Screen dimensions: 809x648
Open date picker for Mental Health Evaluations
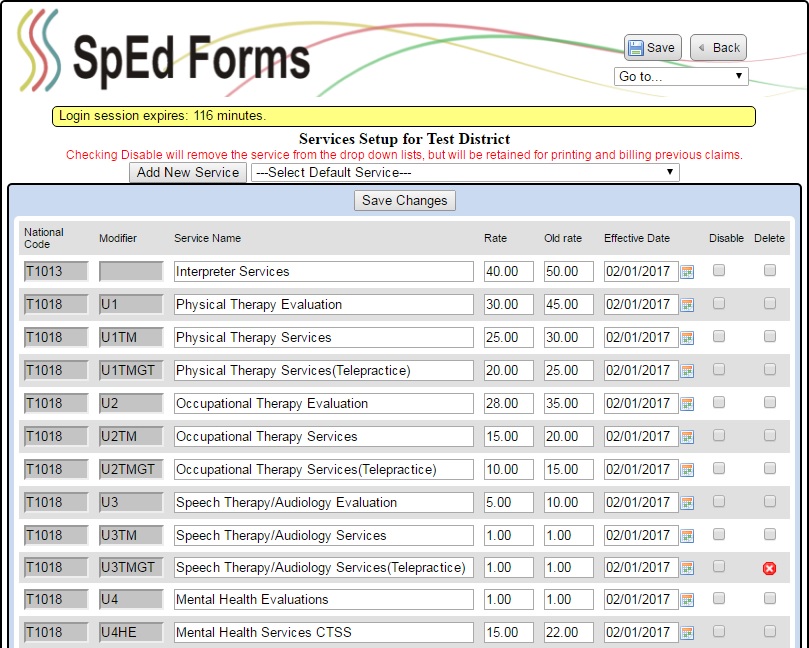click(687, 600)
